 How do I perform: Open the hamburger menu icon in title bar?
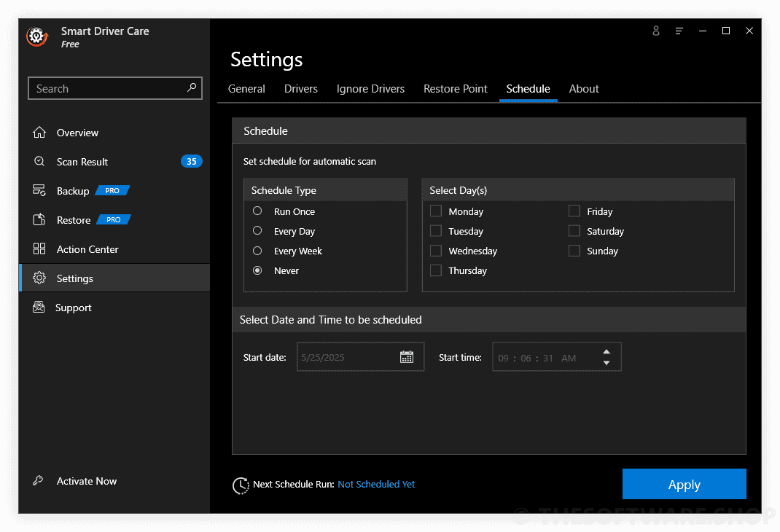click(679, 31)
